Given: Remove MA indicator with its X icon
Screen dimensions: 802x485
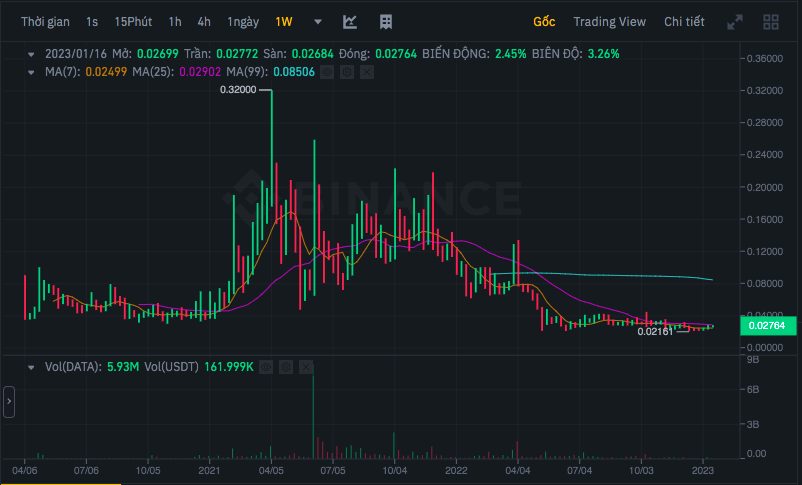Looking at the screenshot, I should (x=367, y=72).
